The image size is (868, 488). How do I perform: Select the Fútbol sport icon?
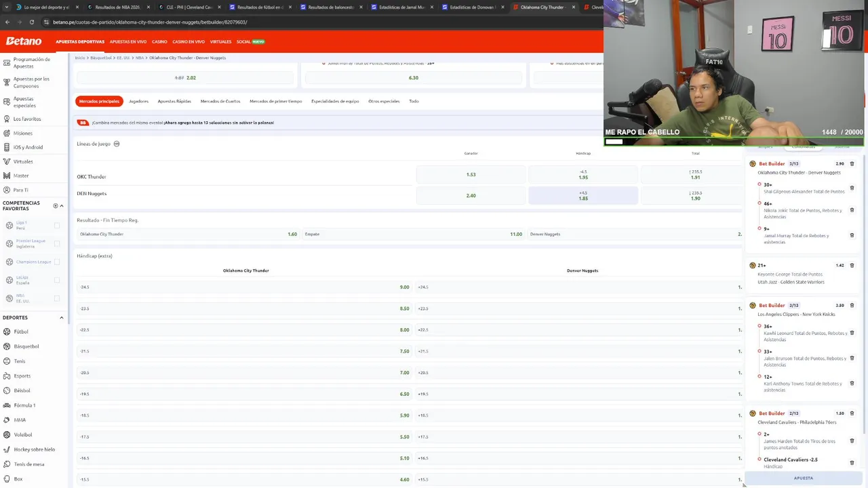[x=7, y=331]
